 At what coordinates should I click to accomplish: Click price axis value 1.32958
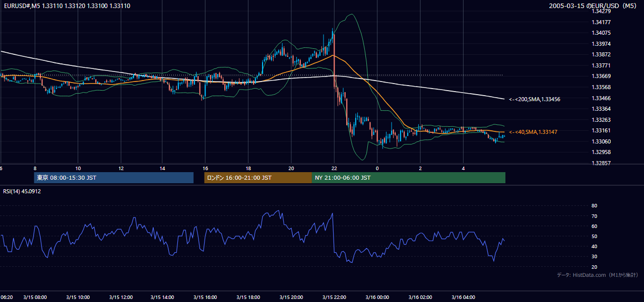click(x=602, y=152)
